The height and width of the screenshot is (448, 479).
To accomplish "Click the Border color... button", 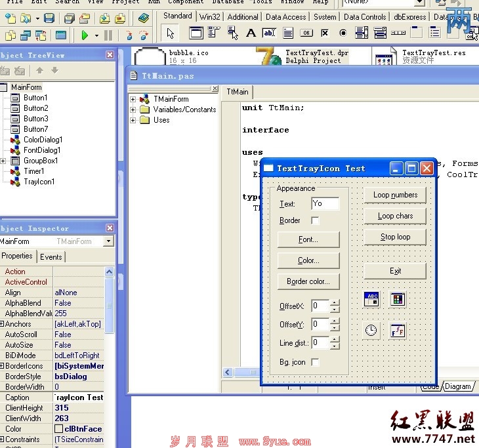I will 308,281.
